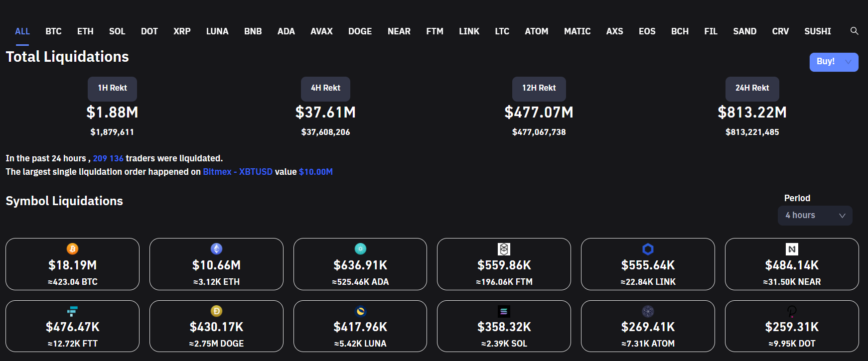Screen dimensions: 868x361
Task: Open the DOT tab
Action: [x=149, y=31]
